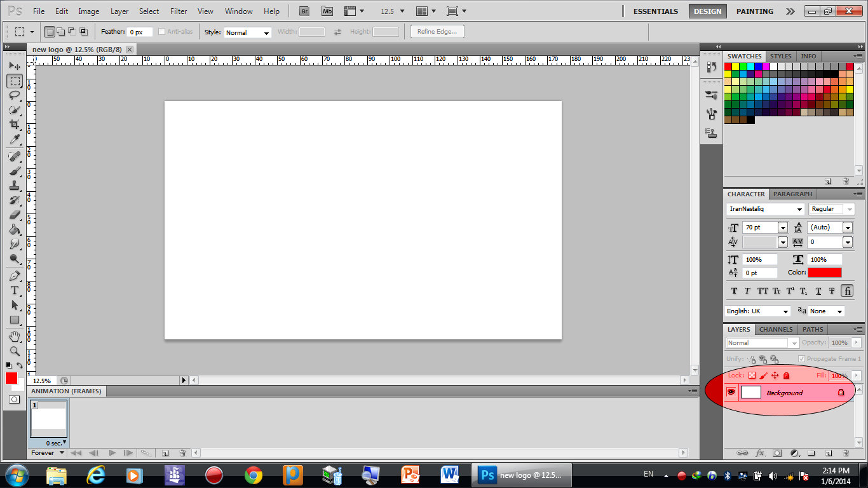Select the Eraser tool
Screen dimensions: 868x488
coord(14,215)
